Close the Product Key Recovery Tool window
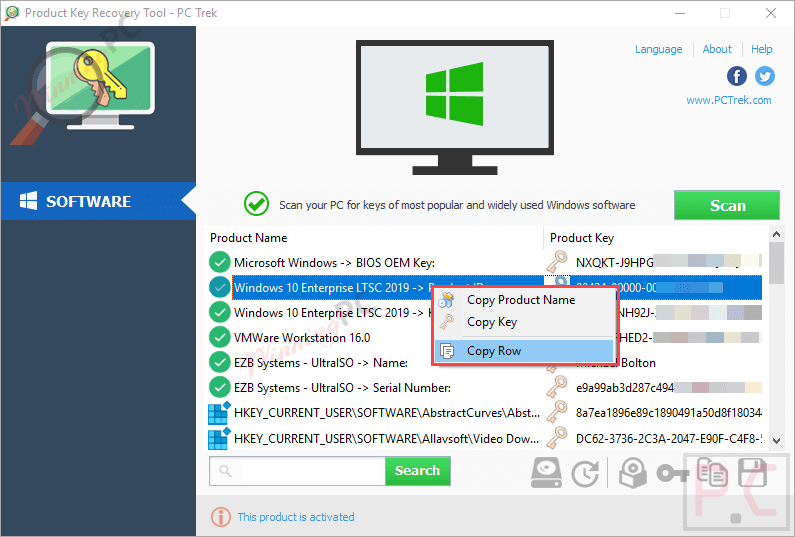Screen dimensions: 795x537 (771, 13)
